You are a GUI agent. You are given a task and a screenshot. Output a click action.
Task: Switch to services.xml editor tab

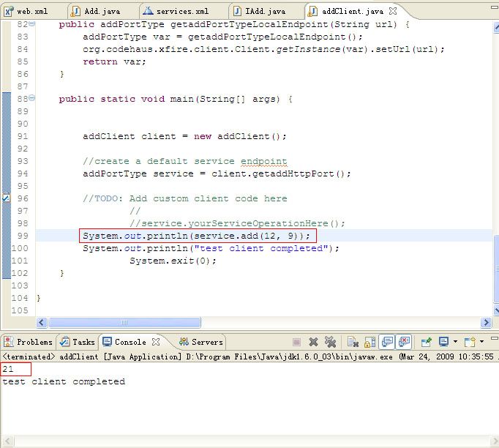pyautogui.click(x=176, y=12)
